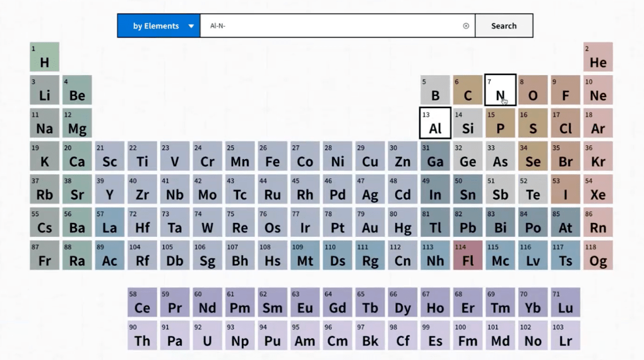Image resolution: width=644 pixels, height=360 pixels.
Task: Select the Flerovium (Fl) element tile
Action: 468,255
